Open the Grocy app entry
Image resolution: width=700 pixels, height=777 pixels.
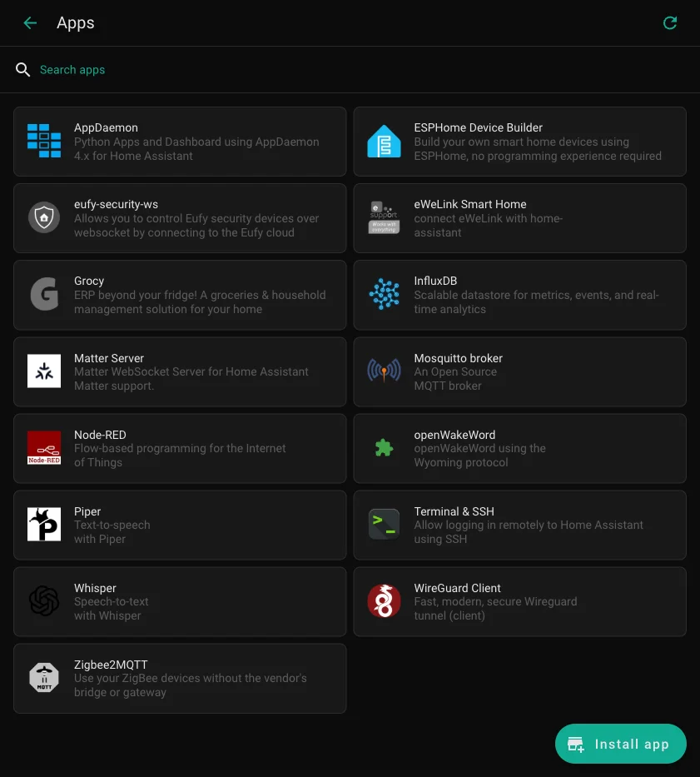pyautogui.click(x=179, y=295)
